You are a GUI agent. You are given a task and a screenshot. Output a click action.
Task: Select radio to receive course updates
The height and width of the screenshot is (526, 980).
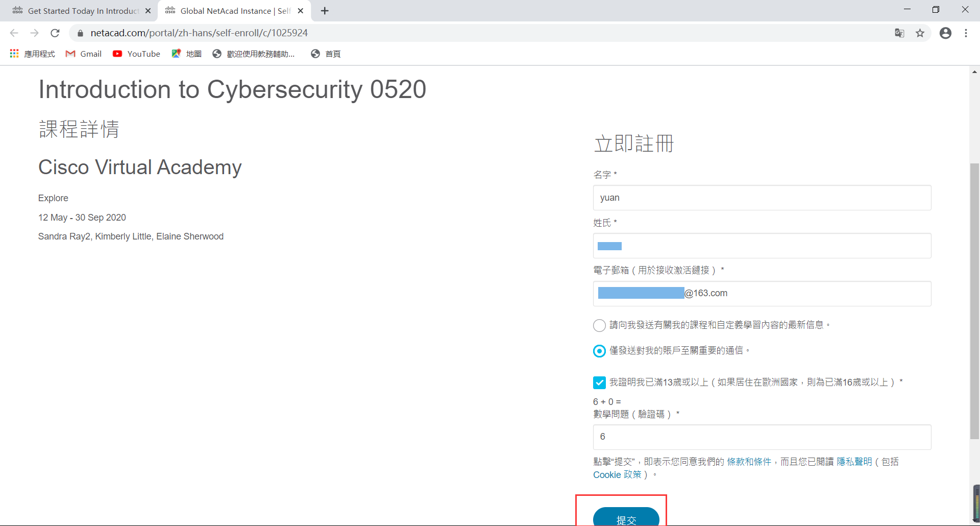599,325
